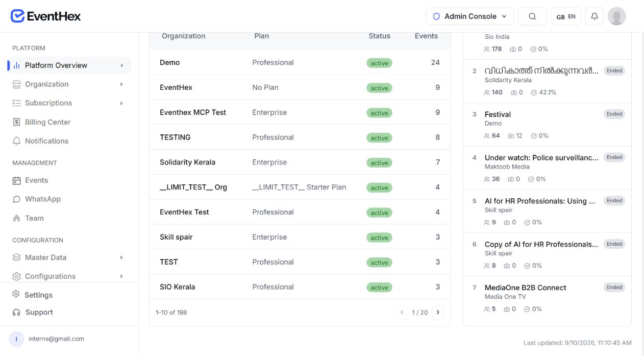The height and width of the screenshot is (356, 644).
Task: Click attendees icon on MediaOne B2B Connect card
Action: 487,309
